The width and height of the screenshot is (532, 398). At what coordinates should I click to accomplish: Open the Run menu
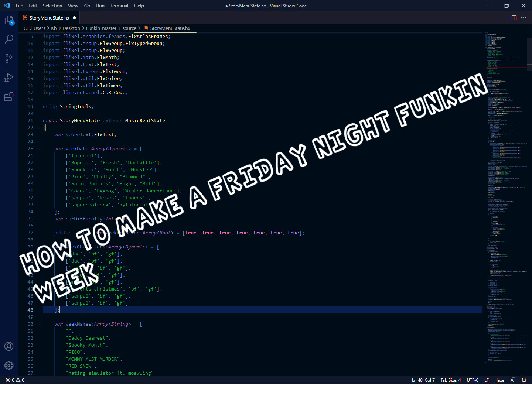coord(100,6)
